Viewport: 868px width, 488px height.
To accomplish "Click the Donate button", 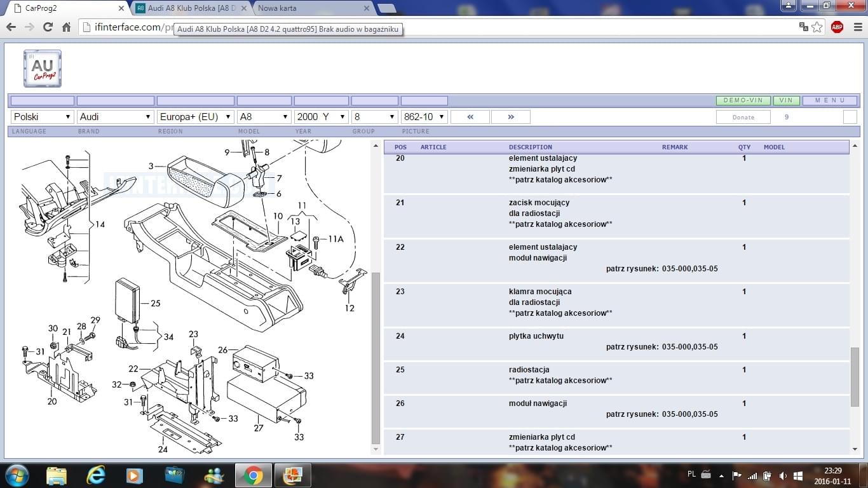I will (743, 117).
